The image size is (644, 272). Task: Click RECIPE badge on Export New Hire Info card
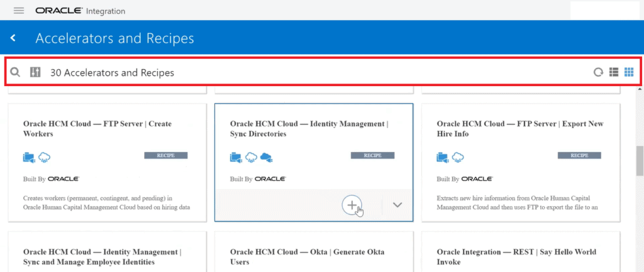pos(579,156)
